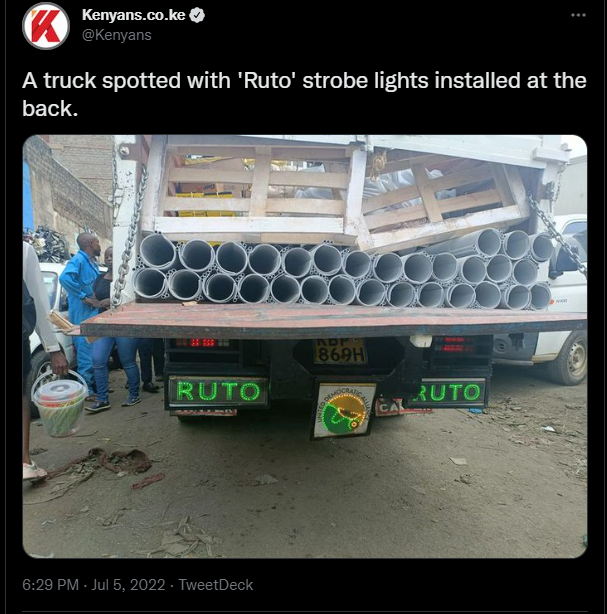Click the chain on truck's left side
Screen dimensions: 607x614
tap(129, 239)
